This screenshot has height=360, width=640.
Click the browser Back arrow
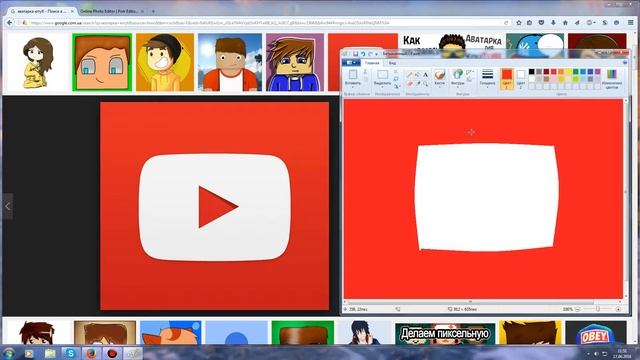pyautogui.click(x=10, y=23)
